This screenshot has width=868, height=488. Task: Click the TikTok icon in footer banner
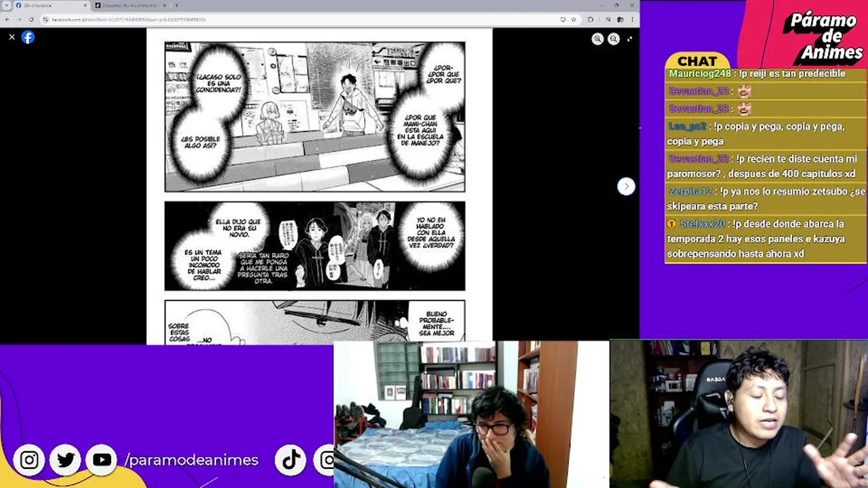(x=292, y=460)
